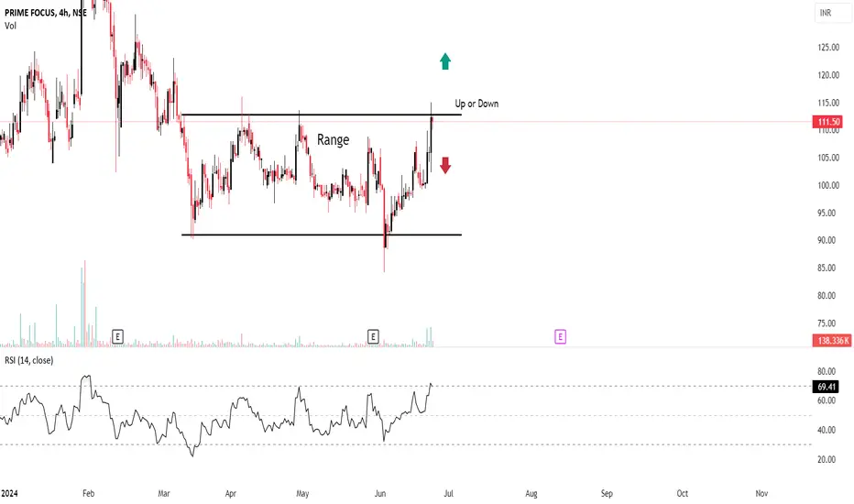Select the red down arrow drawing

[x=445, y=165]
